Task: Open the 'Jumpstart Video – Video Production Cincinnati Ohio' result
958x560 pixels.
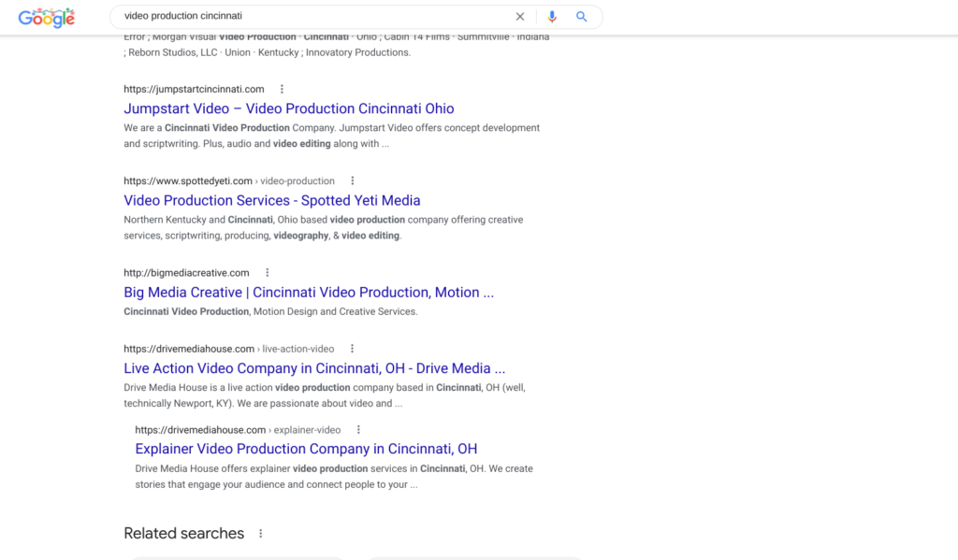Action: point(288,108)
